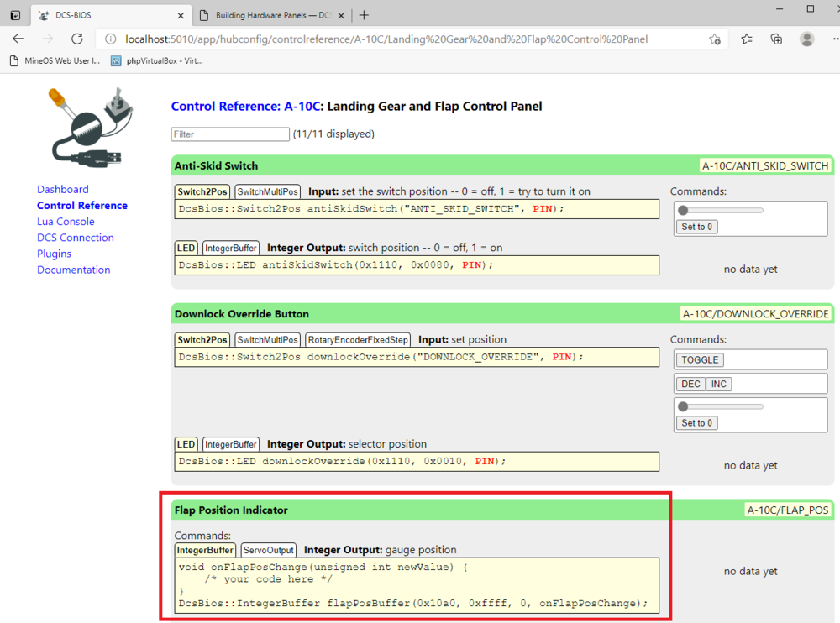
Task: Click the address bar URL
Action: point(386,39)
